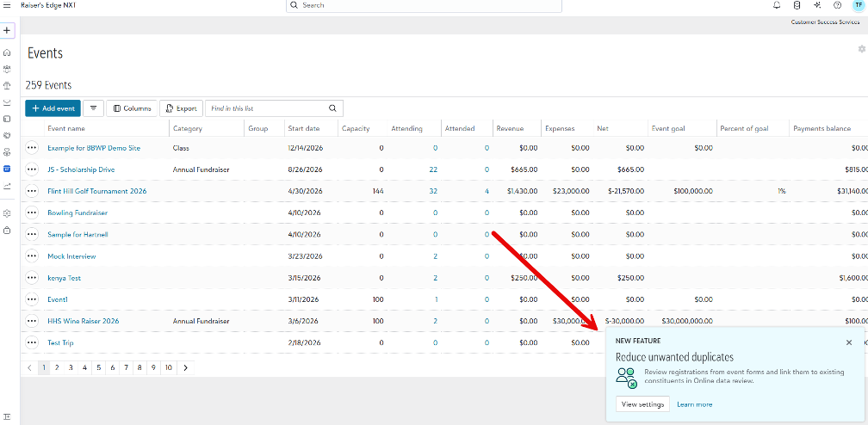Image resolution: width=868 pixels, height=425 pixels.
Task: Open the help question mark icon
Action: (837, 5)
